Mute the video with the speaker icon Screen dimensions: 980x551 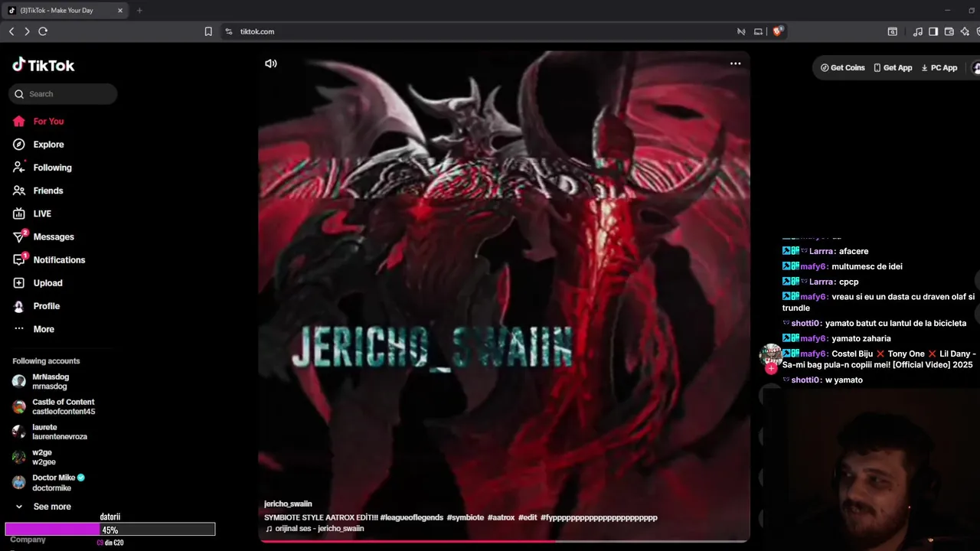tap(271, 64)
